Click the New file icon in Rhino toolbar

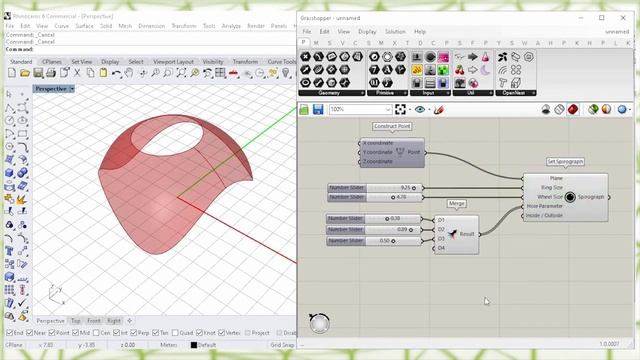(12, 73)
